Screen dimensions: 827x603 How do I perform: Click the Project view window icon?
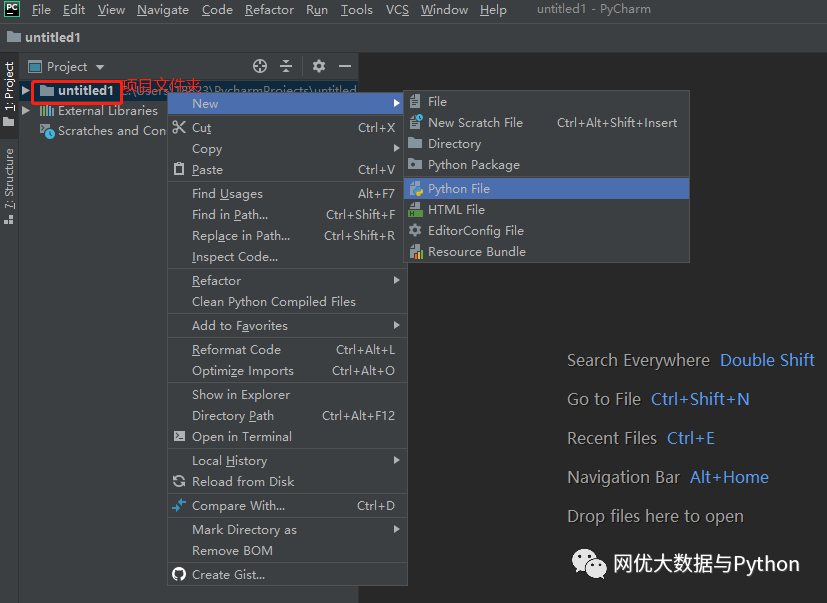coord(35,66)
